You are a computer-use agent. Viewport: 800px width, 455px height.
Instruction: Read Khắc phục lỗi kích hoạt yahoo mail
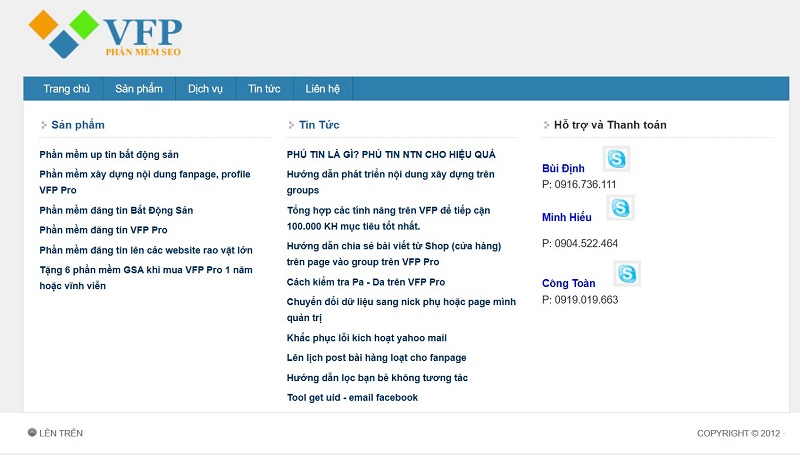[366, 338]
